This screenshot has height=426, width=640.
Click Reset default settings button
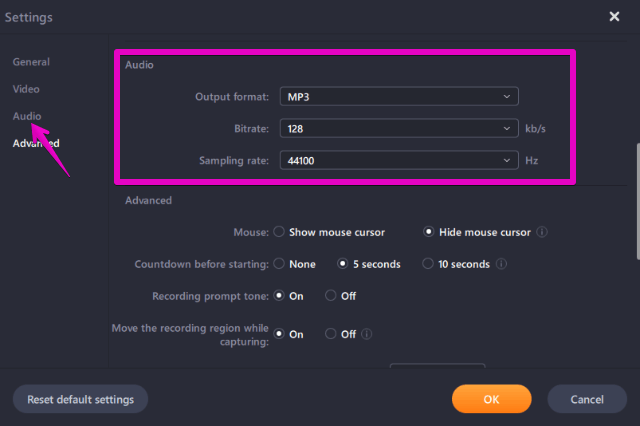[x=80, y=399]
